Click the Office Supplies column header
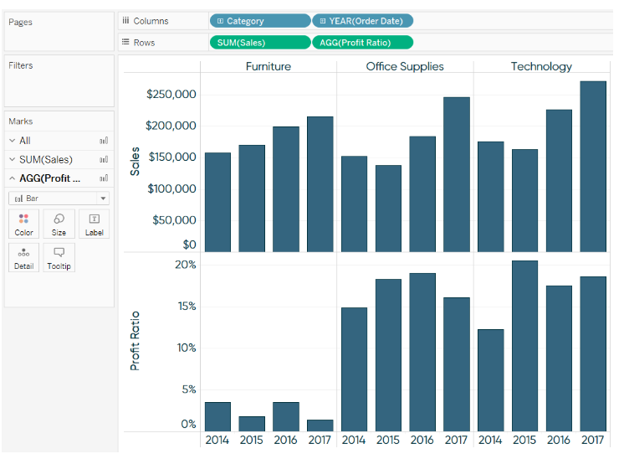This screenshot has width=624, height=459. (x=405, y=66)
